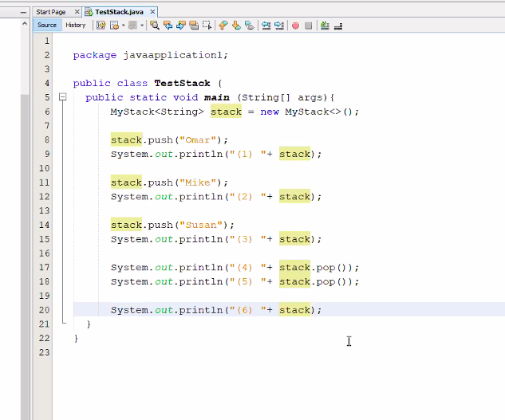Screen dimensions: 505x420
Task: Click the "new" keyword on line 6
Action: 270,112
